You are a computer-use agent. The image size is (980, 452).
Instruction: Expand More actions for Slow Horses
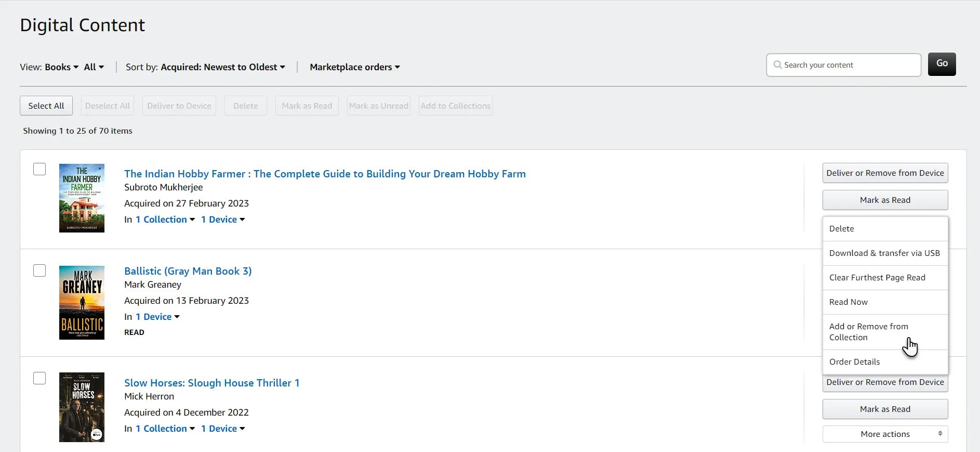point(885,434)
